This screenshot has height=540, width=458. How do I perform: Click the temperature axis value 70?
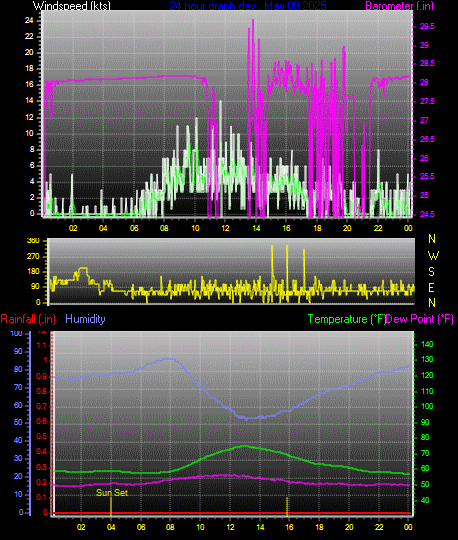(425, 453)
